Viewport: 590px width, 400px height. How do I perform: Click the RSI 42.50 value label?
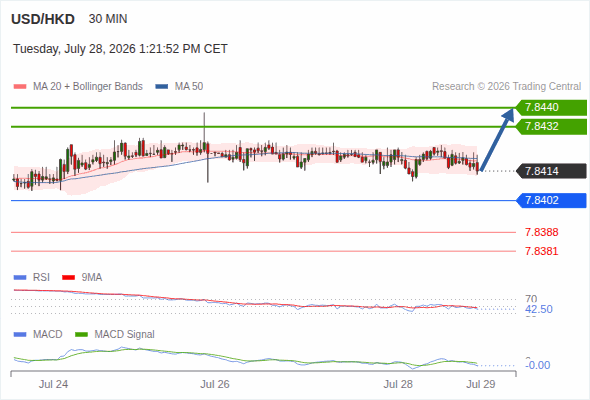[539, 309]
